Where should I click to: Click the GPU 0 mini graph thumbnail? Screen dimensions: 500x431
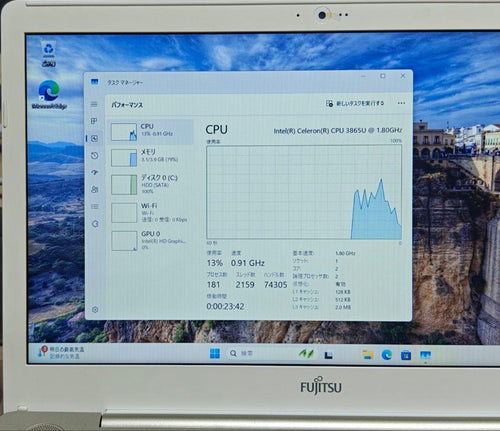point(124,241)
